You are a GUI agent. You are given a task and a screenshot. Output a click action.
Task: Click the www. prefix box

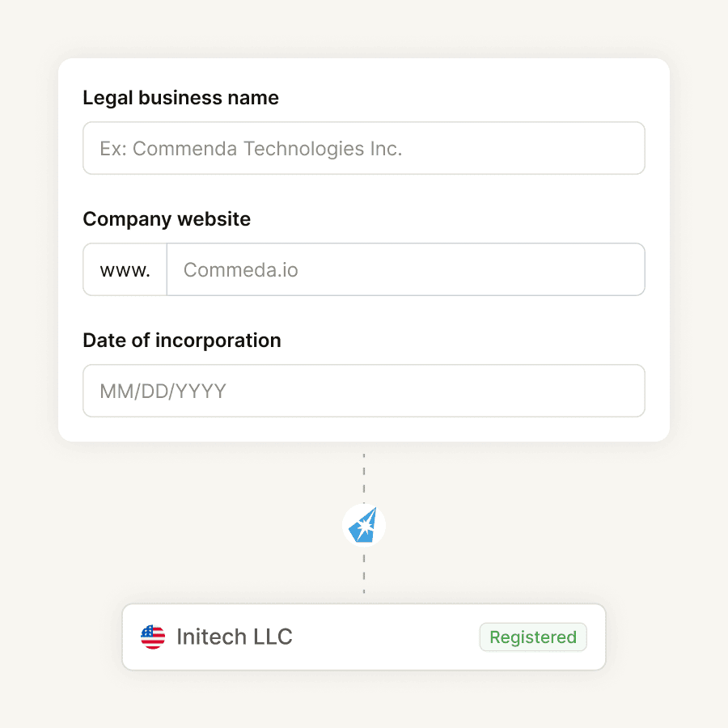tap(125, 269)
